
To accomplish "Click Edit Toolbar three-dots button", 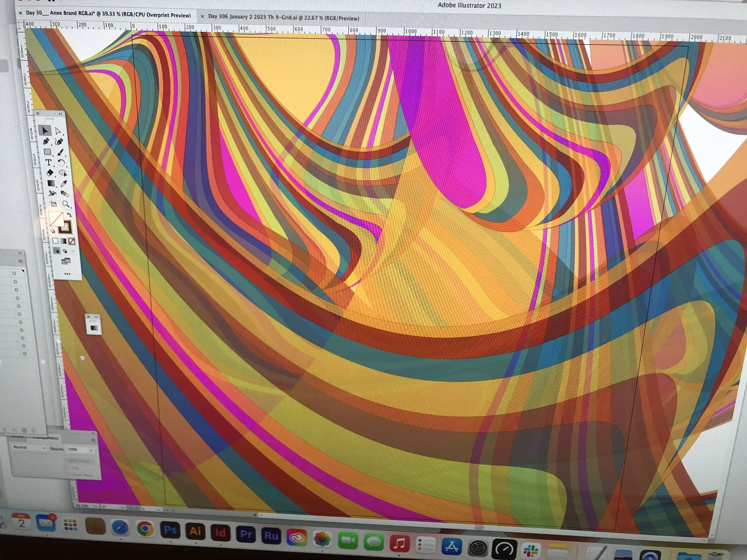I will point(67,274).
